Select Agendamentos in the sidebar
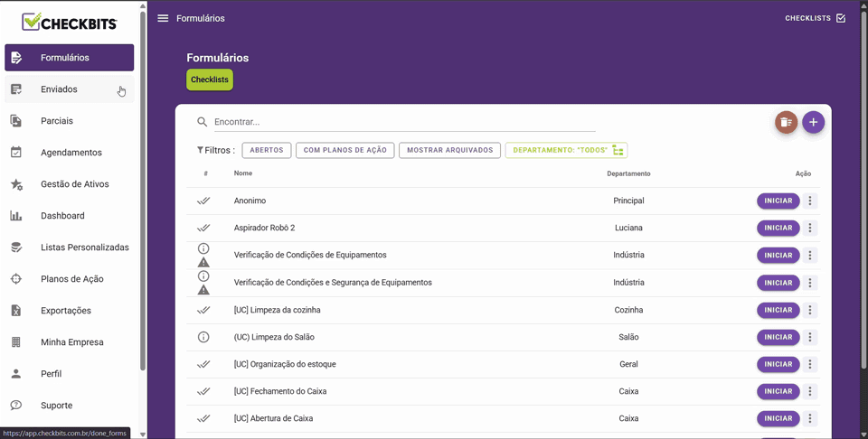This screenshot has width=868, height=439. coord(71,153)
